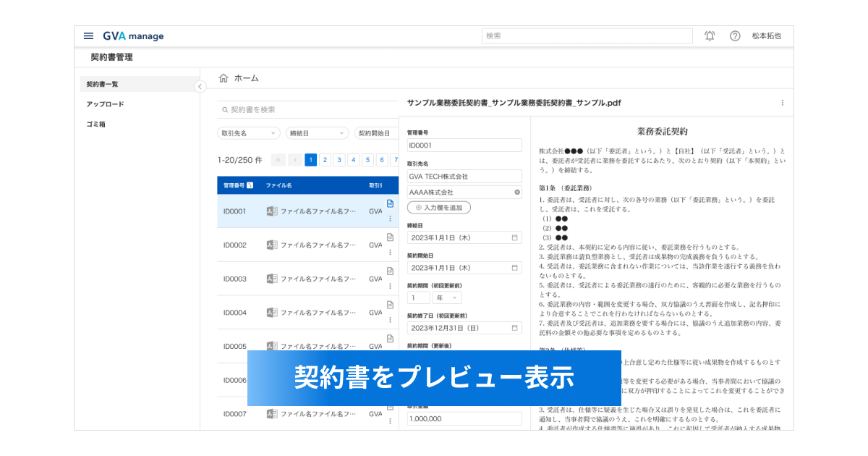The image size is (868, 456).
Task: Click the file type icon in row ID0003
Action: [272, 279]
